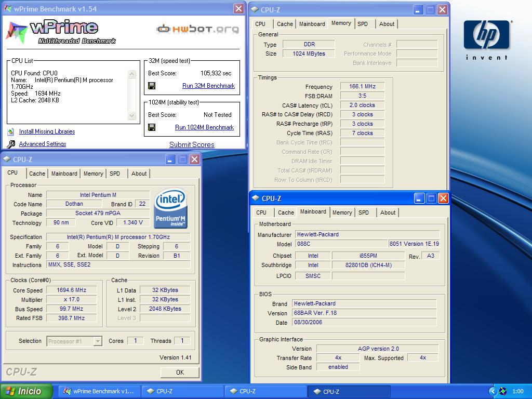The image size is (532, 399).
Task: Open SPD tab in CPU-Z CPU window
Action: (x=115, y=174)
